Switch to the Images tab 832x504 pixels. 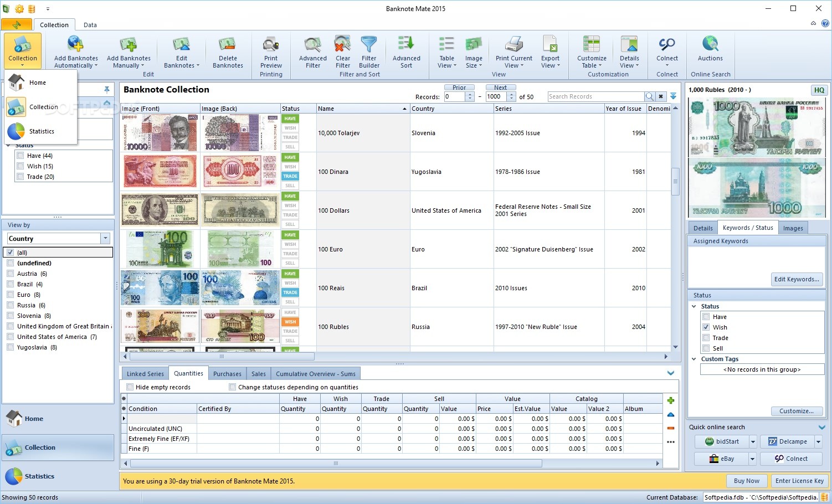point(793,228)
